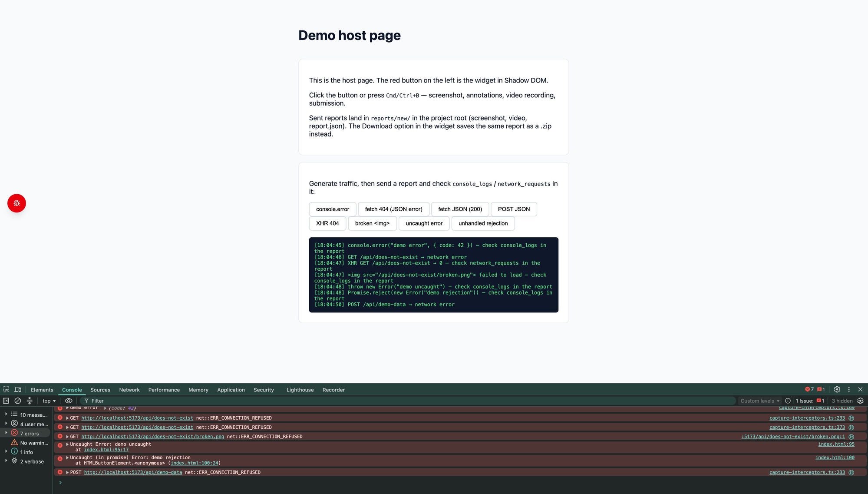The image size is (868, 494).
Task: Switch to the Network tab
Action: click(x=129, y=390)
